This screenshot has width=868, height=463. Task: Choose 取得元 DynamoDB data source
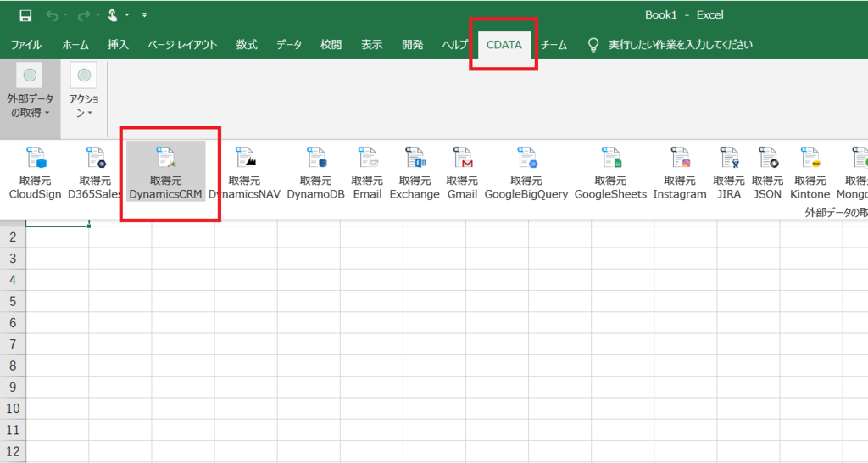tap(315, 172)
